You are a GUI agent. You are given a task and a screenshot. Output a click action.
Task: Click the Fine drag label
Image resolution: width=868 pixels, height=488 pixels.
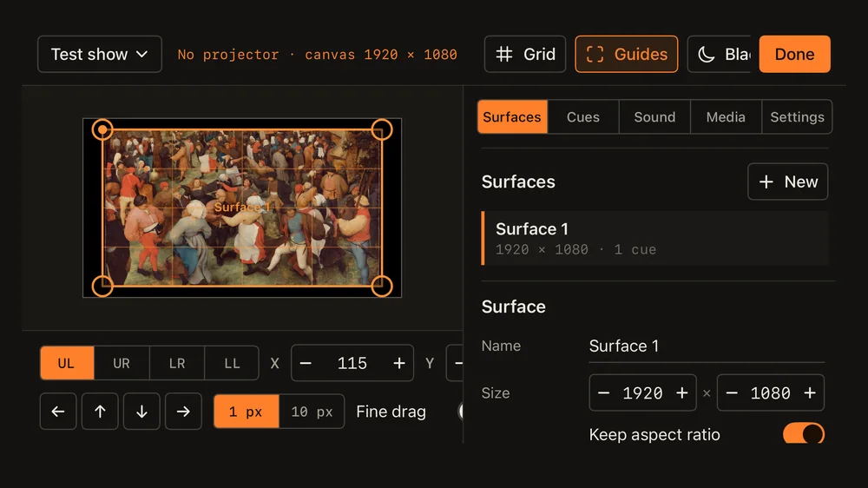tap(391, 412)
